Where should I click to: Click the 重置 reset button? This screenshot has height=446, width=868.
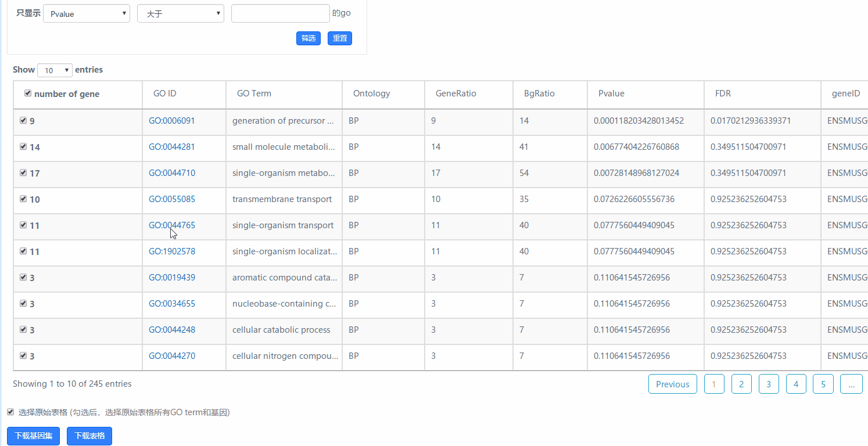click(340, 38)
